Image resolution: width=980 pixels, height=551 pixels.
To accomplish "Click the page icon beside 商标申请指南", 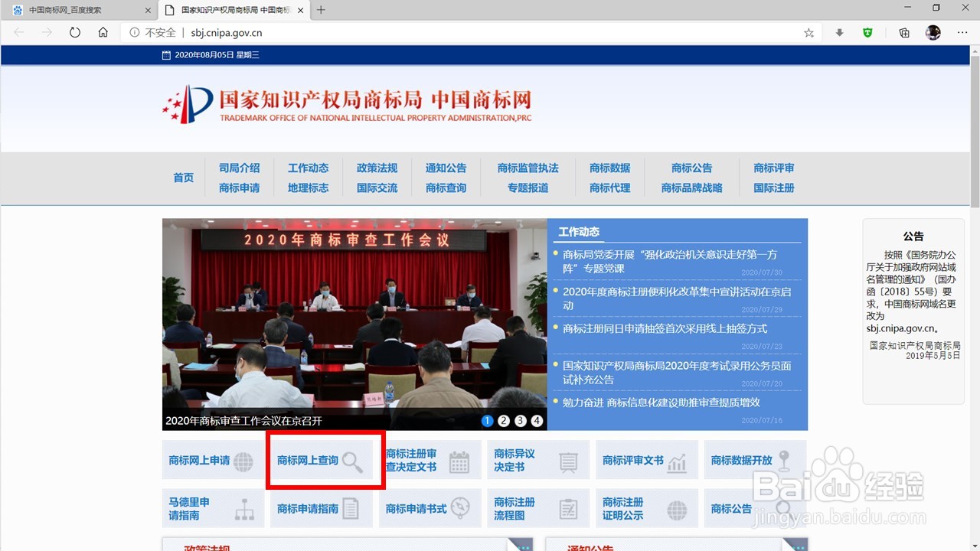I will [x=351, y=509].
